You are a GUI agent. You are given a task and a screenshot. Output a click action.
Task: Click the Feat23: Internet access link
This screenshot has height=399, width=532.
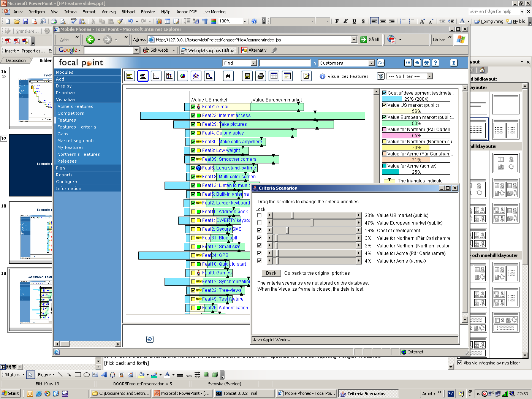point(226,116)
